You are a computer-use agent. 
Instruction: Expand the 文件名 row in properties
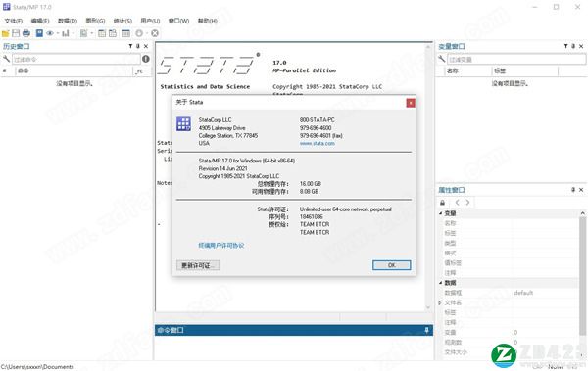440,302
